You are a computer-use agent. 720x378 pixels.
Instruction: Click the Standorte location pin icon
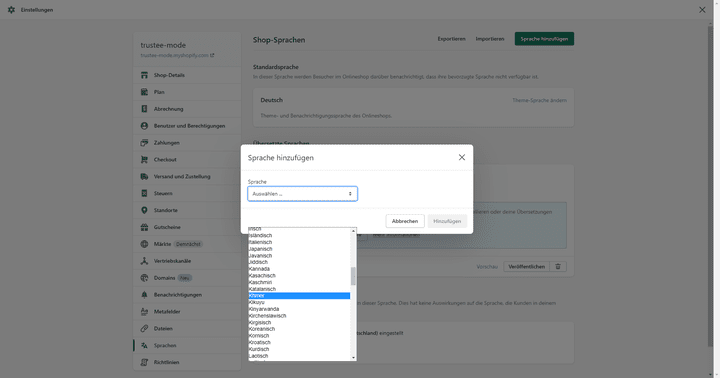click(144, 210)
